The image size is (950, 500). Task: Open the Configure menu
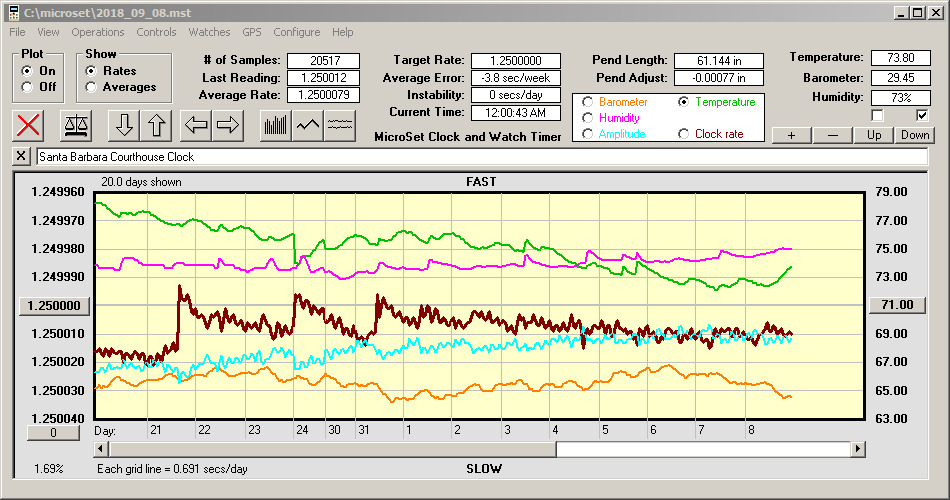click(x=296, y=32)
